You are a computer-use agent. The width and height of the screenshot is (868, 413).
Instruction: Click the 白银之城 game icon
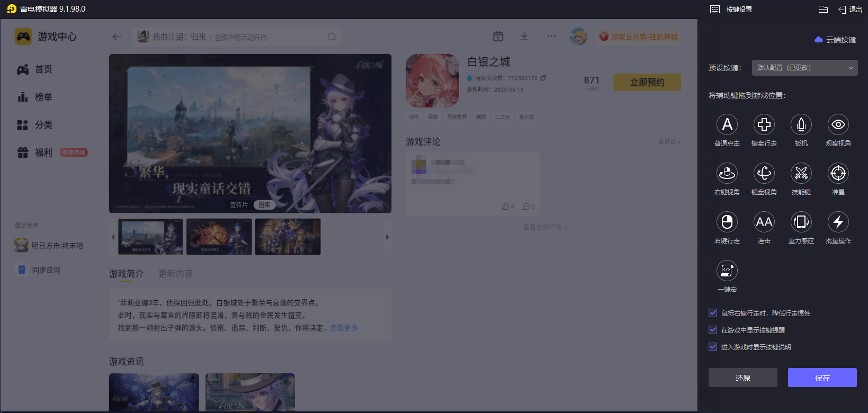[432, 80]
